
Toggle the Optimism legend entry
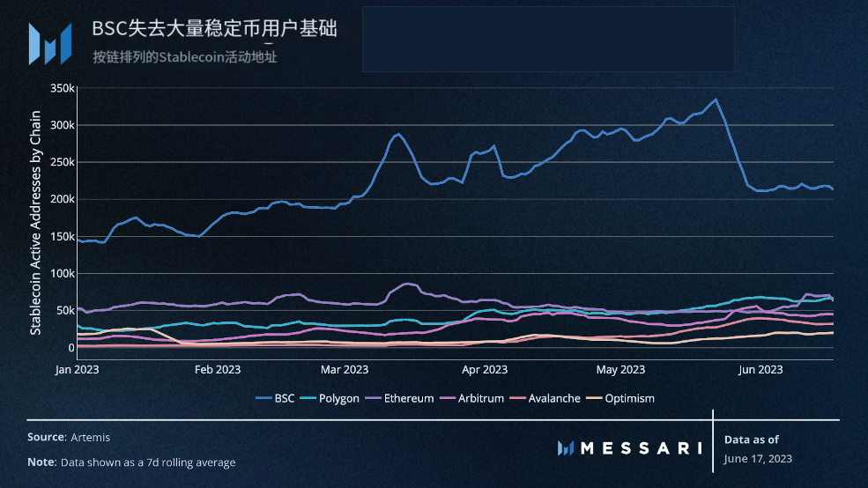pyautogui.click(x=620, y=398)
